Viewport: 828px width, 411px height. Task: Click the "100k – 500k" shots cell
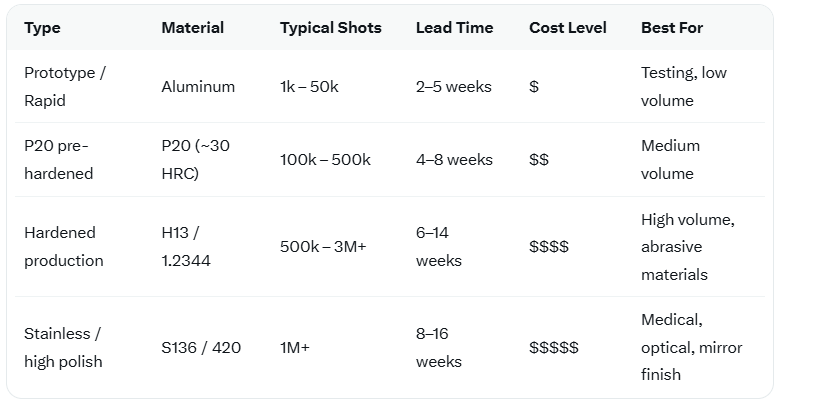[325, 160]
